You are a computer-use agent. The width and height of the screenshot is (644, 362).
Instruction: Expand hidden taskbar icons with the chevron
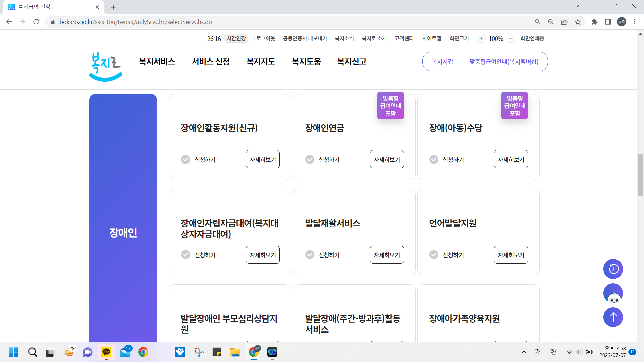(x=524, y=352)
